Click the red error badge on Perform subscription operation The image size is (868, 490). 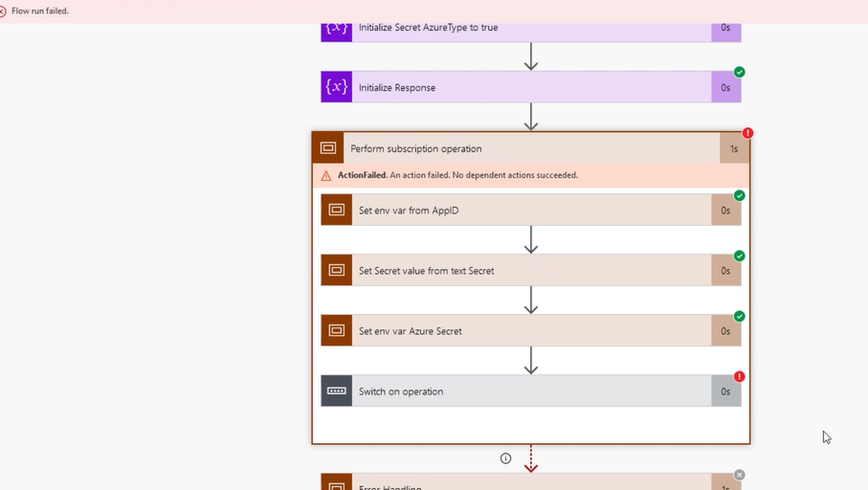coord(748,134)
